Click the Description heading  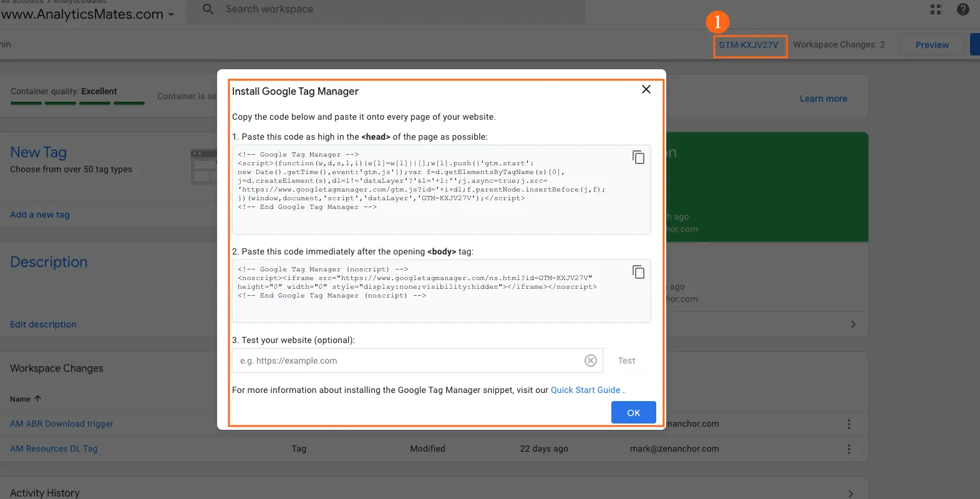[x=49, y=262]
